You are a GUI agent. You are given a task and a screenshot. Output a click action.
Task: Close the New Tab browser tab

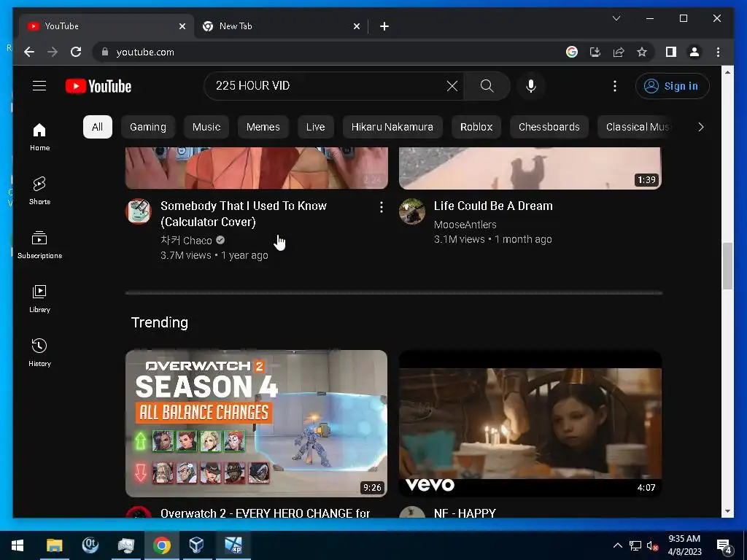(356, 26)
